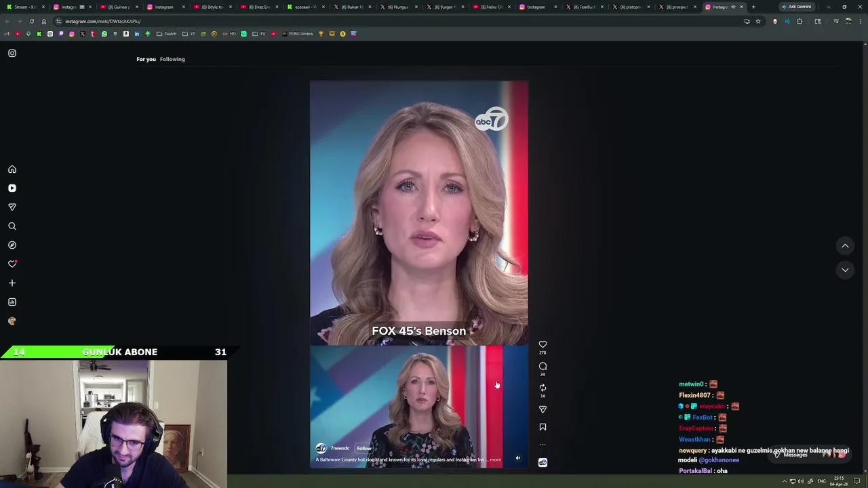Open the YT bookmarks folder
The height and width of the screenshot is (488, 868).
click(x=189, y=34)
